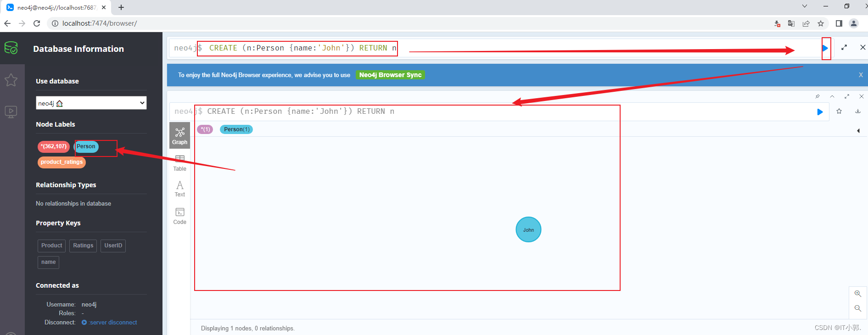Expand the node properties side panel

[x=858, y=131]
